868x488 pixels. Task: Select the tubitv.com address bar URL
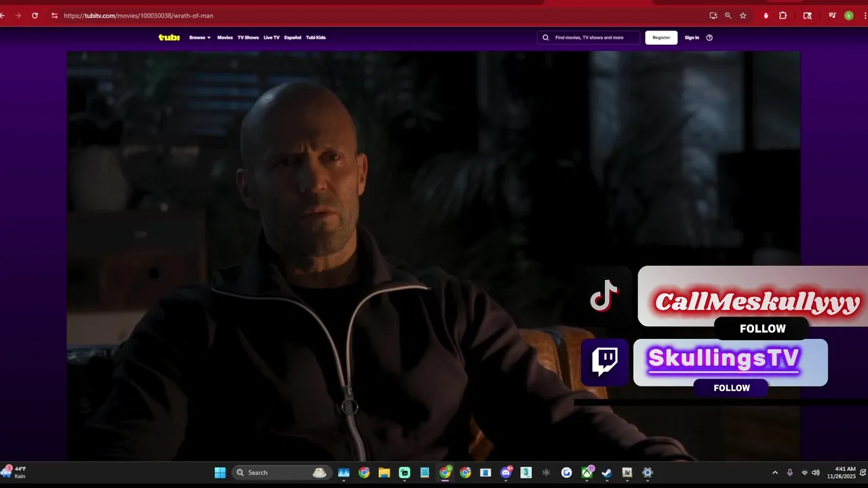138,16
